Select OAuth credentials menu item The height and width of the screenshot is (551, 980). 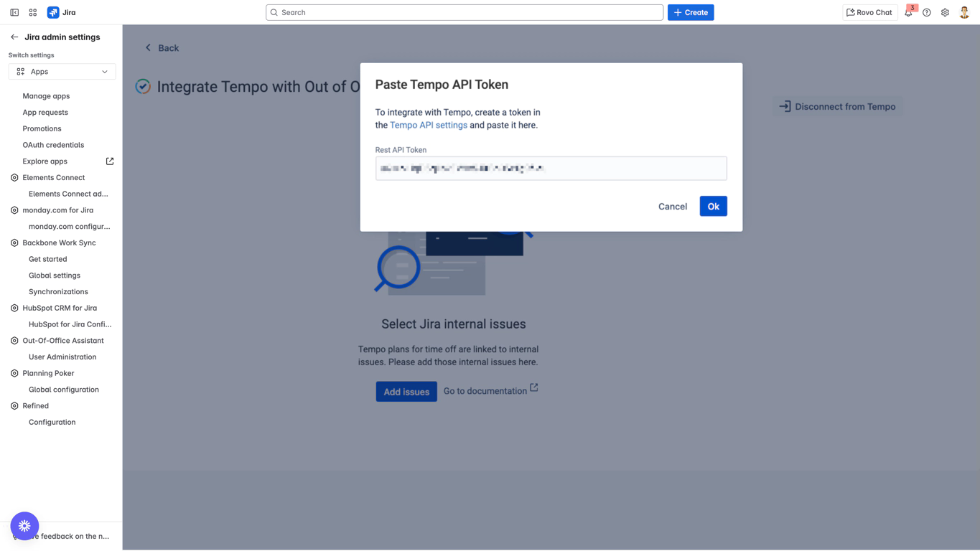point(53,145)
